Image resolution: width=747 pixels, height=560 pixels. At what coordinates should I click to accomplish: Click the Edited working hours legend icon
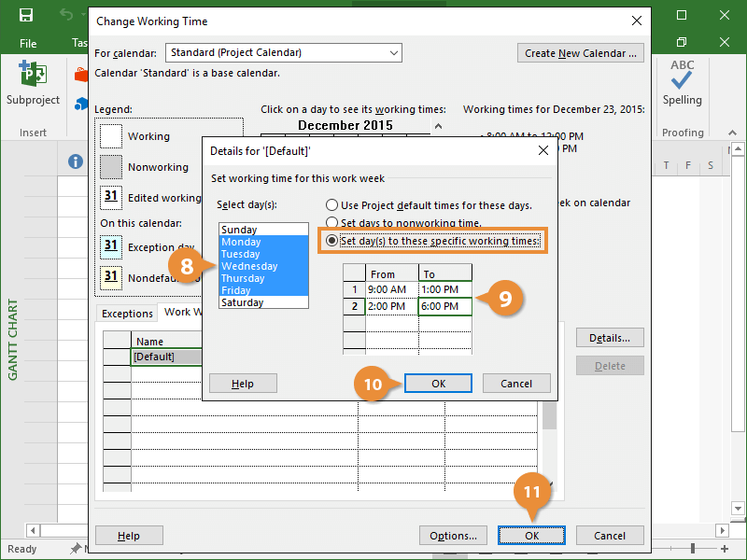click(x=111, y=198)
